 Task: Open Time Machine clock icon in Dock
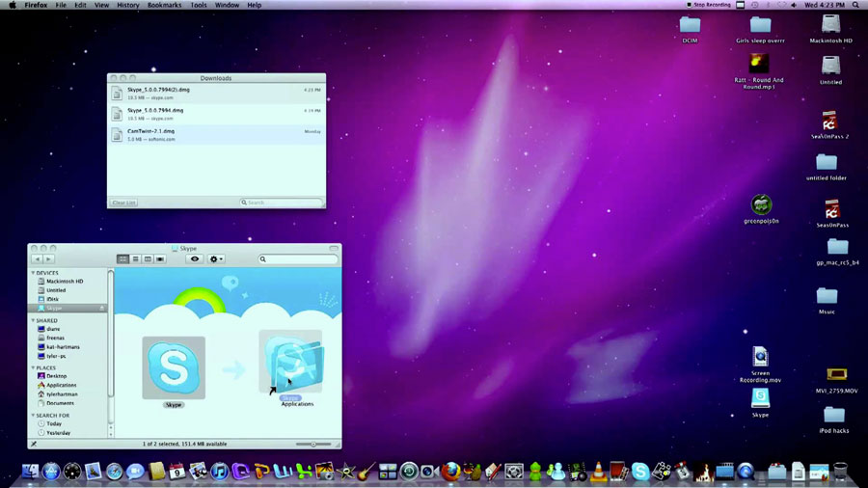(409, 472)
